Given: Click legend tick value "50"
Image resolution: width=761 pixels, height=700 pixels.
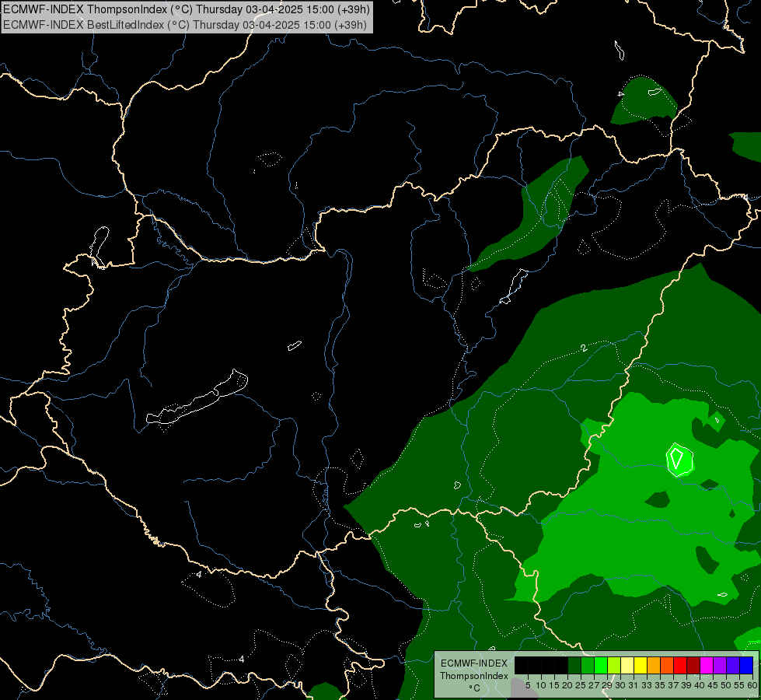Looking at the screenshot, I should [726, 685].
